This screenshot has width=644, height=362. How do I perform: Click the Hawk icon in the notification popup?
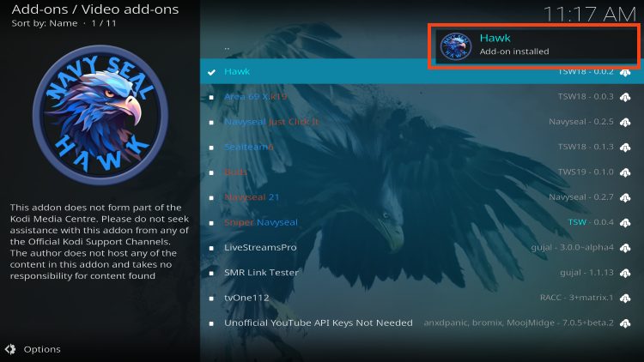tap(455, 46)
